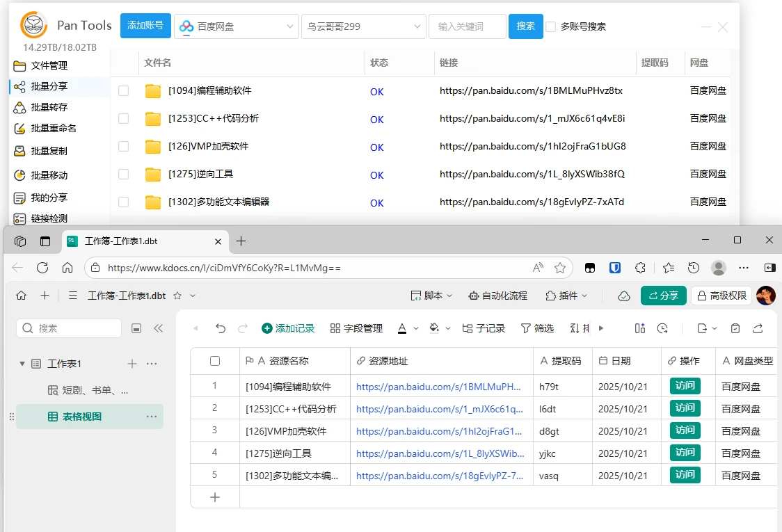
Task: Click the 添加账号 button
Action: (145, 26)
